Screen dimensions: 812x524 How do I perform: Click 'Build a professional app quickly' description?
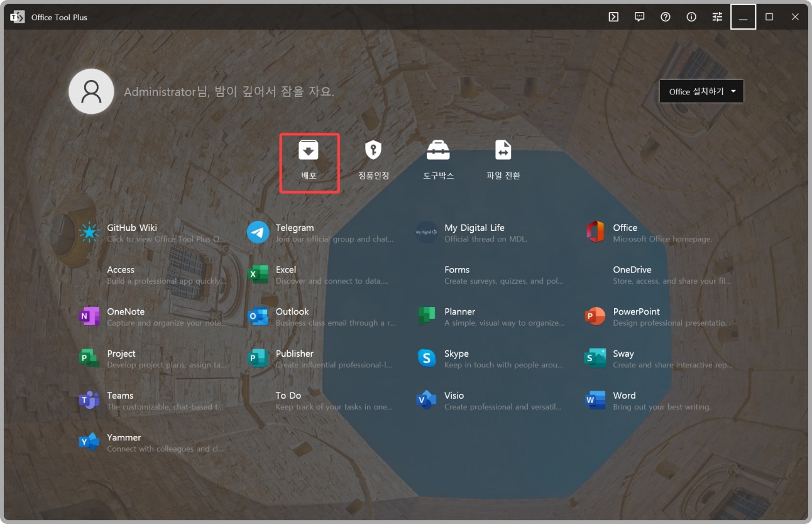[167, 281]
